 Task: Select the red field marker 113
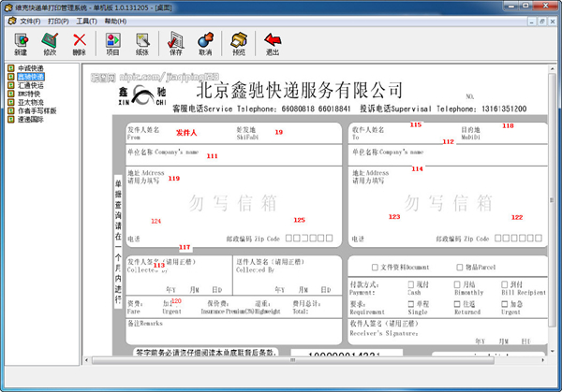(159, 265)
